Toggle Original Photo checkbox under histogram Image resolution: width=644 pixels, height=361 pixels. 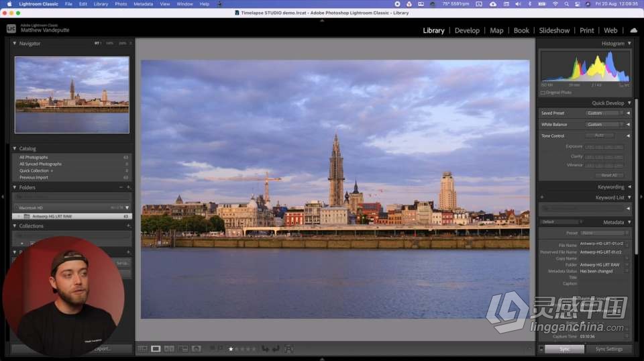click(543, 93)
